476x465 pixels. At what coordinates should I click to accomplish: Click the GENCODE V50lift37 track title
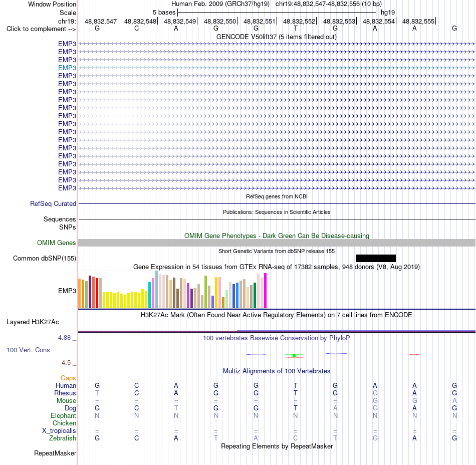pos(277,37)
